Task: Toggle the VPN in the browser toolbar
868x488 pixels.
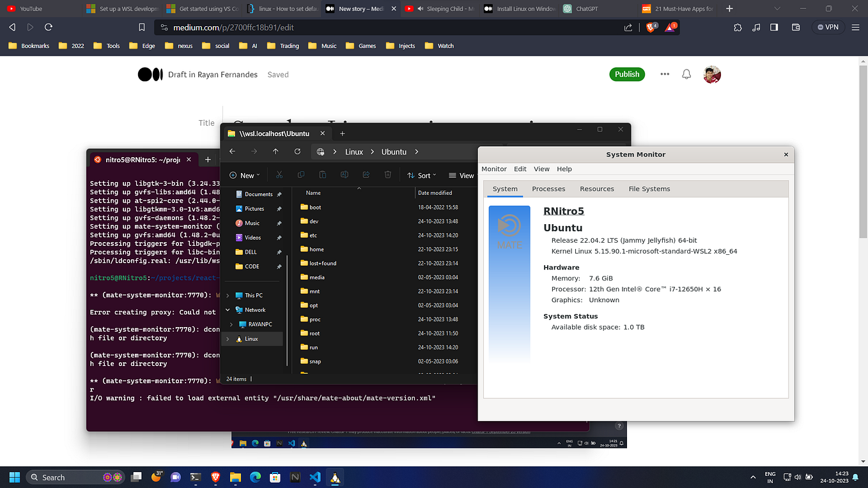Action: point(828,27)
